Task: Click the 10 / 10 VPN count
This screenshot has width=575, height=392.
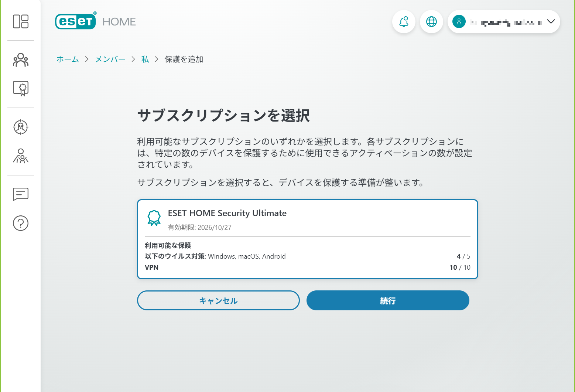Action: 460,267
